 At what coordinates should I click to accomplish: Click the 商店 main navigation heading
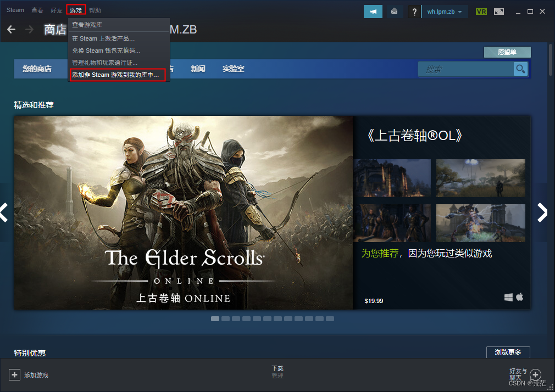coord(55,29)
